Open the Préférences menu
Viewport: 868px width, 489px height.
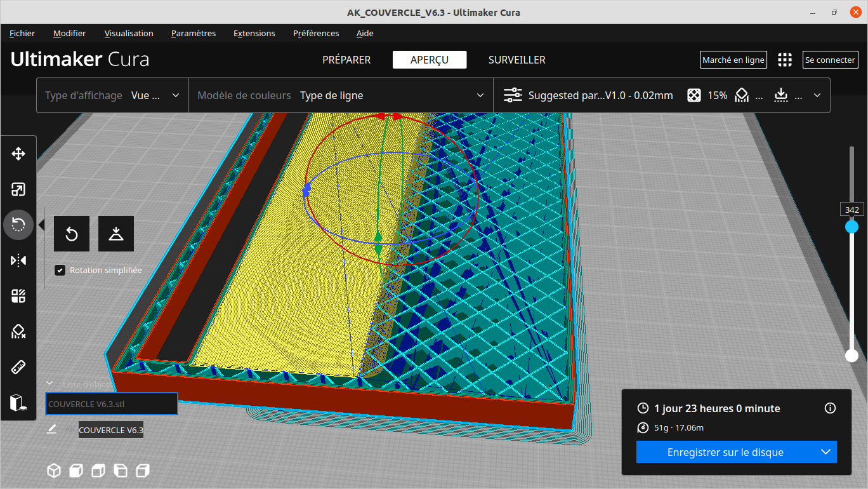(316, 33)
